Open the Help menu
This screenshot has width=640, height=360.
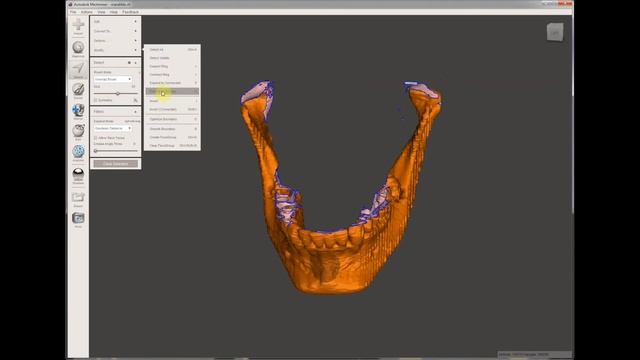(114, 12)
